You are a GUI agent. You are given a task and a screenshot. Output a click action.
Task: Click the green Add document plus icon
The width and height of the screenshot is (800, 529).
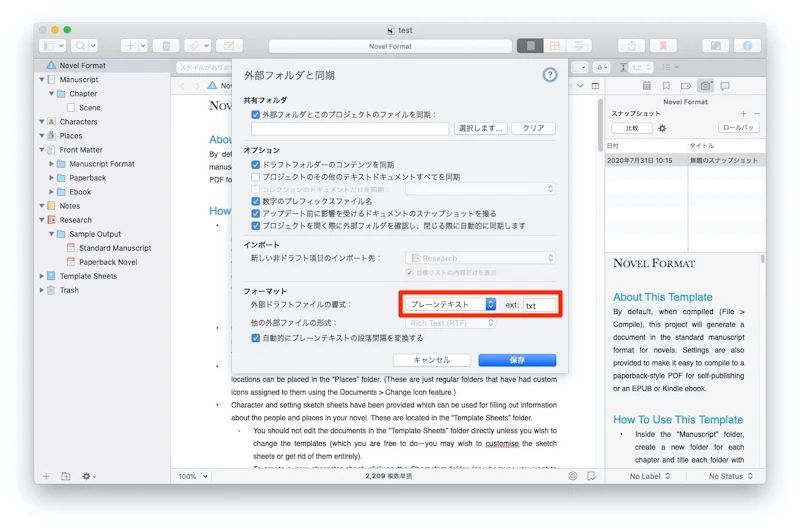130,46
